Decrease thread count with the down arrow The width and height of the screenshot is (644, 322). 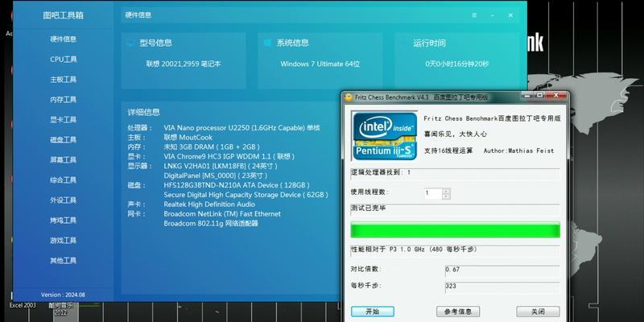pyautogui.click(x=446, y=196)
